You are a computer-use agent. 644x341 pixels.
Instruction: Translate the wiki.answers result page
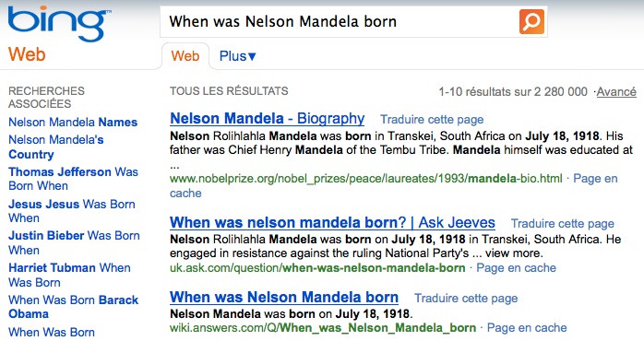[466, 299]
